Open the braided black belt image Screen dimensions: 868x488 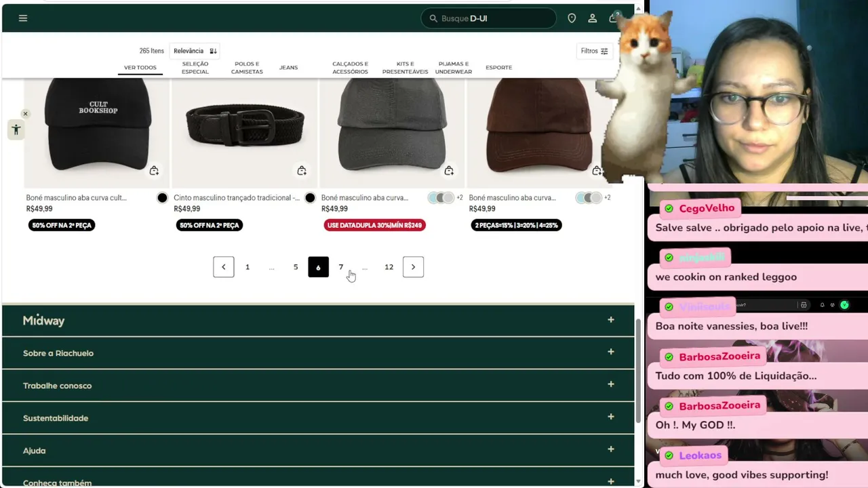[245, 132]
